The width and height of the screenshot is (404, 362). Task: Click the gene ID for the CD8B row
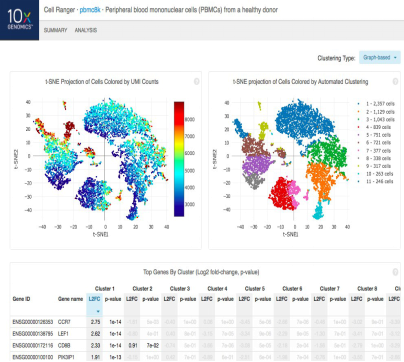click(33, 345)
